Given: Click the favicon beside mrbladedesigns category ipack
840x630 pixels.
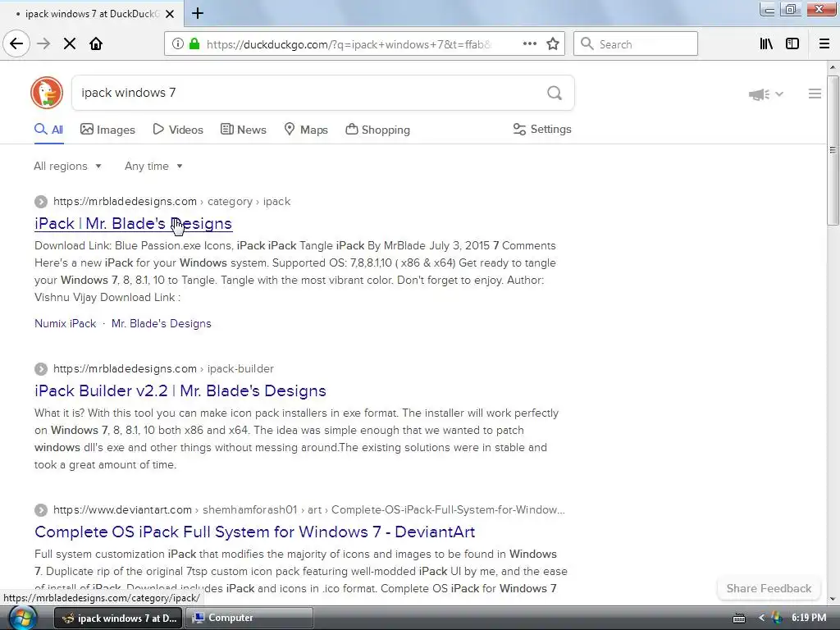Looking at the screenshot, I should [41, 202].
